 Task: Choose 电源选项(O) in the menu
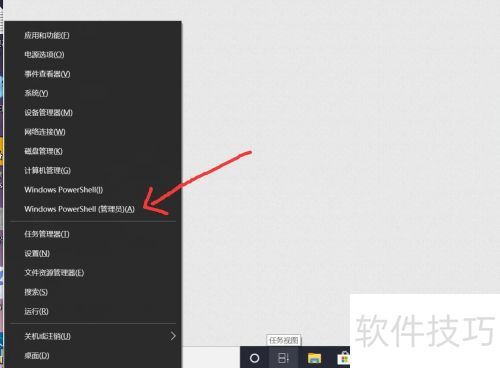[44, 54]
